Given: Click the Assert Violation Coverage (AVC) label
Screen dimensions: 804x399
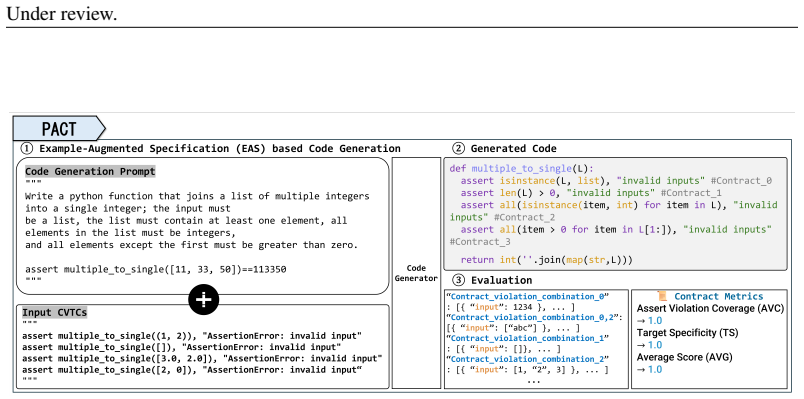Looking at the screenshot, I should (x=710, y=309).
